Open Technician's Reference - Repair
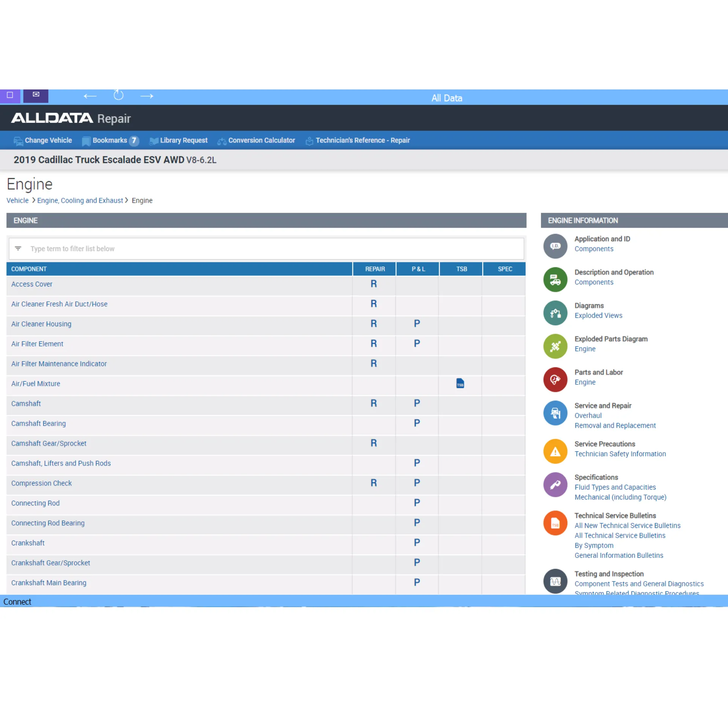Image resolution: width=728 pixels, height=725 pixels. (x=358, y=141)
